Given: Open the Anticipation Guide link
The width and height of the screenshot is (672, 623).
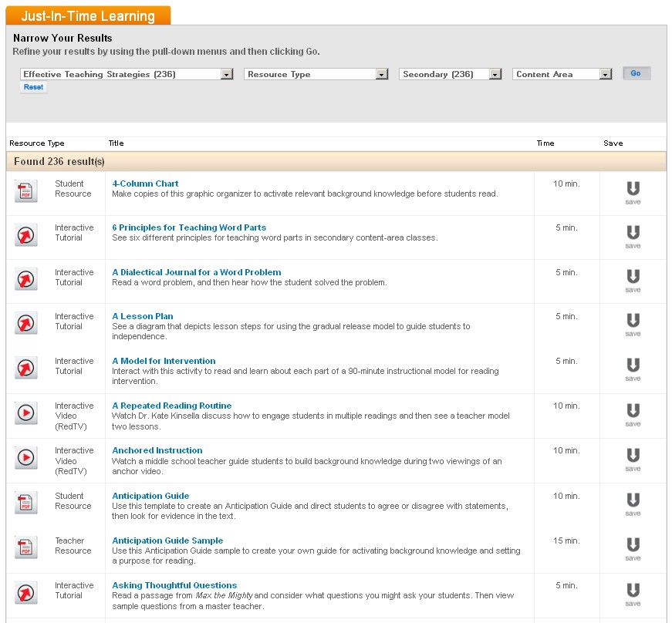Looking at the screenshot, I should tap(150, 496).
